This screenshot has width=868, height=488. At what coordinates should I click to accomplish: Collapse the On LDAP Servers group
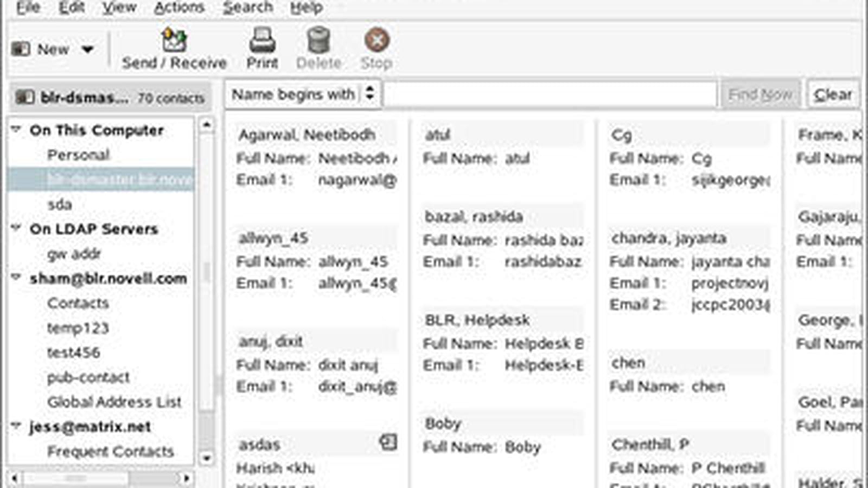16,228
